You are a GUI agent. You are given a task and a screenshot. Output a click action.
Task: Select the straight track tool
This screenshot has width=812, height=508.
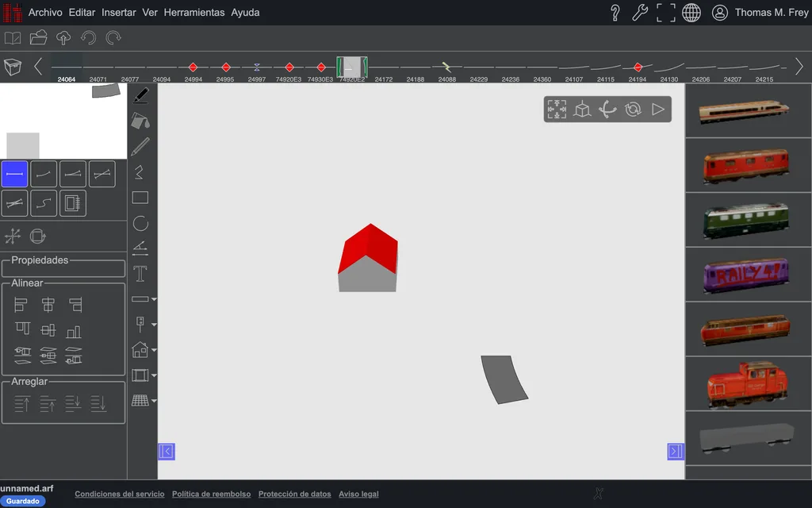coord(14,174)
